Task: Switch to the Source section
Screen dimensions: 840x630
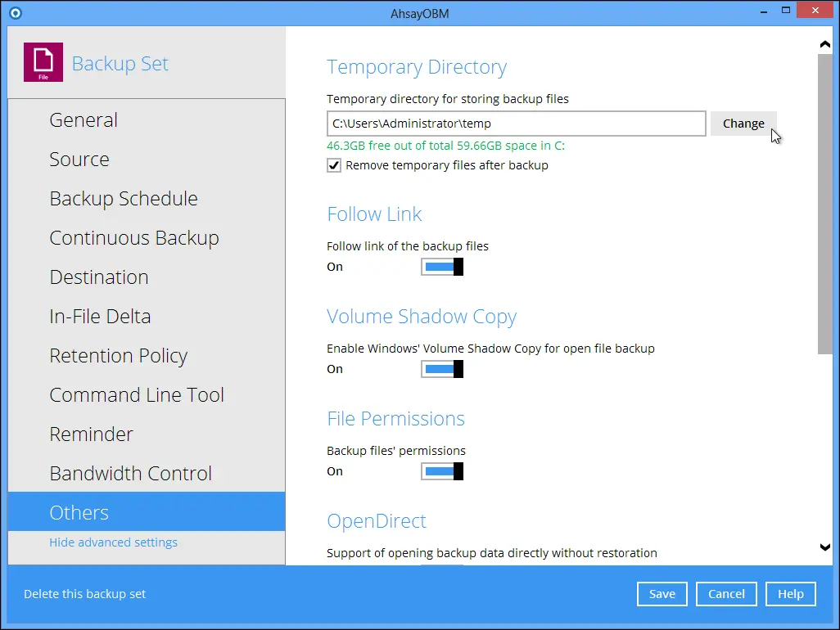Action: coord(79,159)
